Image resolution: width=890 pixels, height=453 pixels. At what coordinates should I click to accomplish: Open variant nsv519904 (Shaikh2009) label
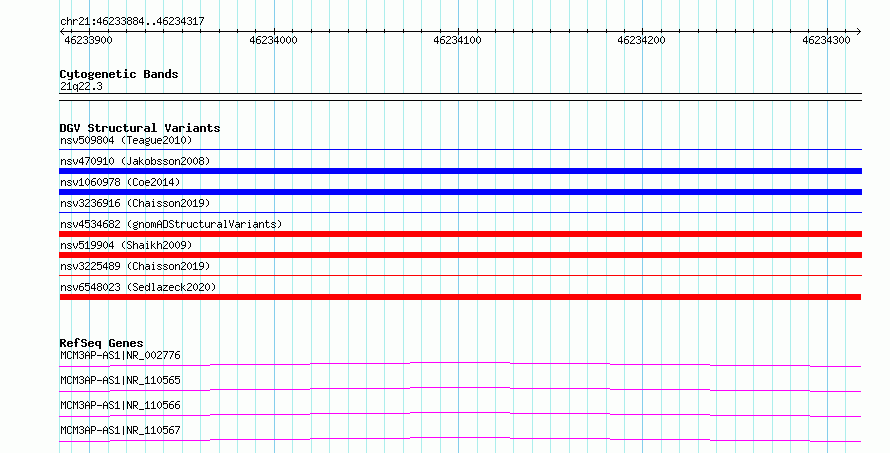pyautogui.click(x=126, y=245)
